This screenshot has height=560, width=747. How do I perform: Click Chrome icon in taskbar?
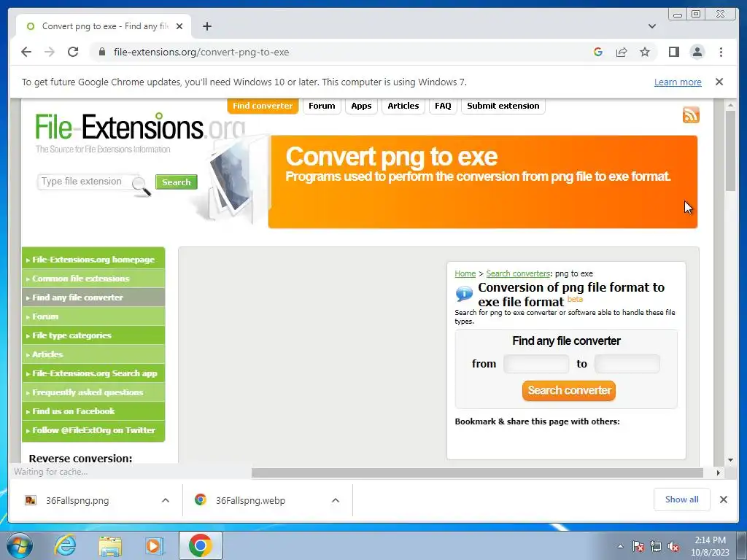201,545
